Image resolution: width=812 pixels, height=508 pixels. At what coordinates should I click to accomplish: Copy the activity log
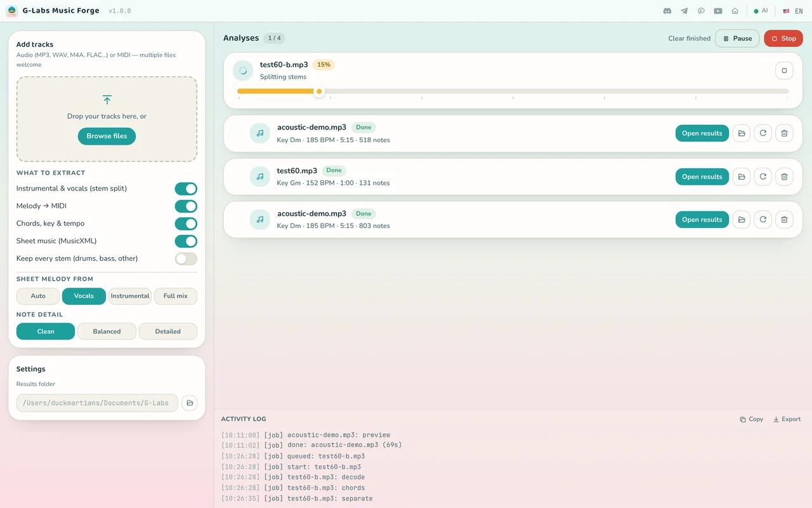pos(752,419)
